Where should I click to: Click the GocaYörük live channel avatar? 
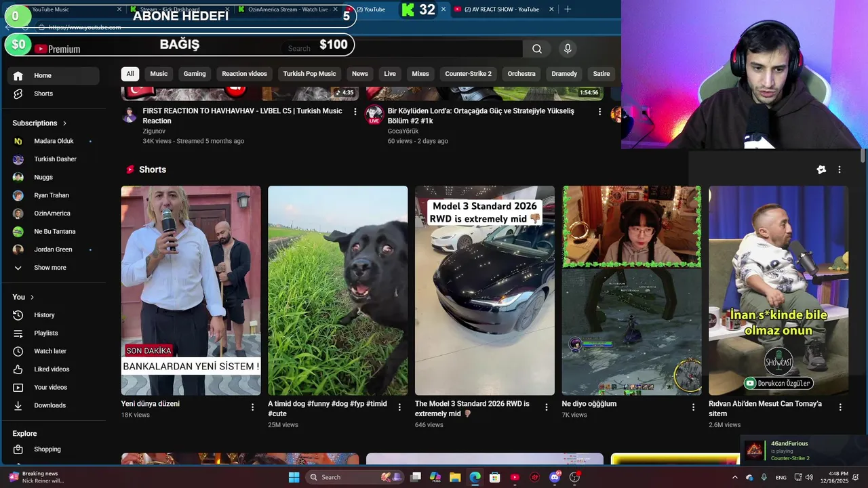pyautogui.click(x=374, y=115)
